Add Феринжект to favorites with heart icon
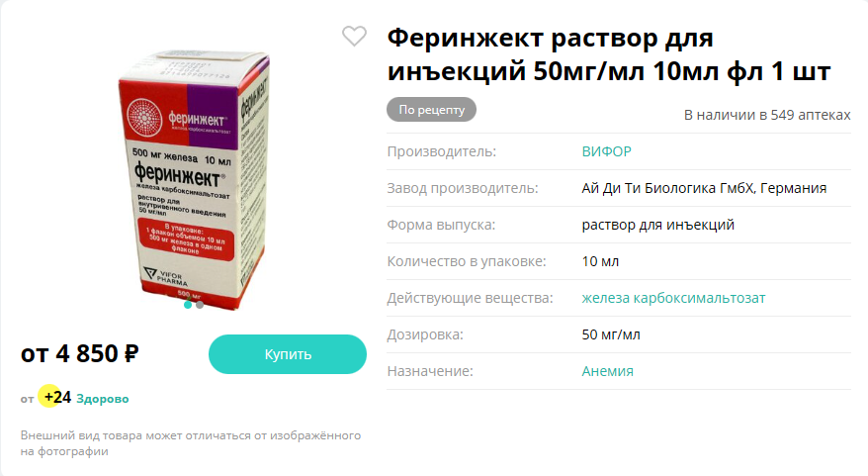 [x=354, y=37]
